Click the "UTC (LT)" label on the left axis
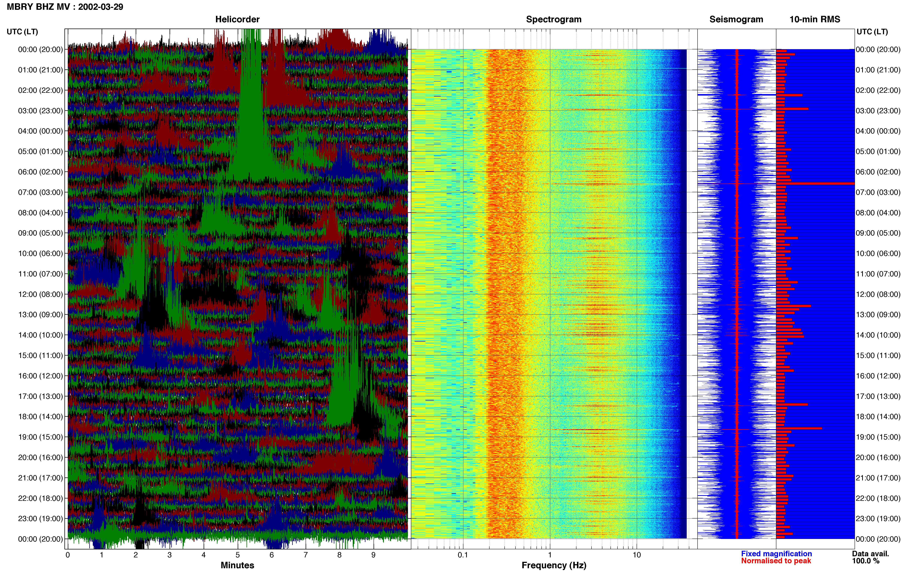The height and width of the screenshot is (578, 924). coord(22,32)
